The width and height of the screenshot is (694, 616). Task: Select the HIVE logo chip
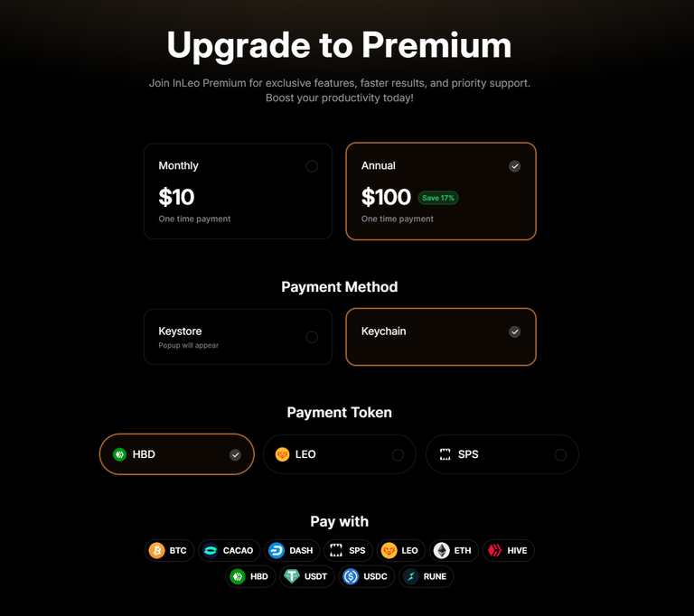click(508, 550)
